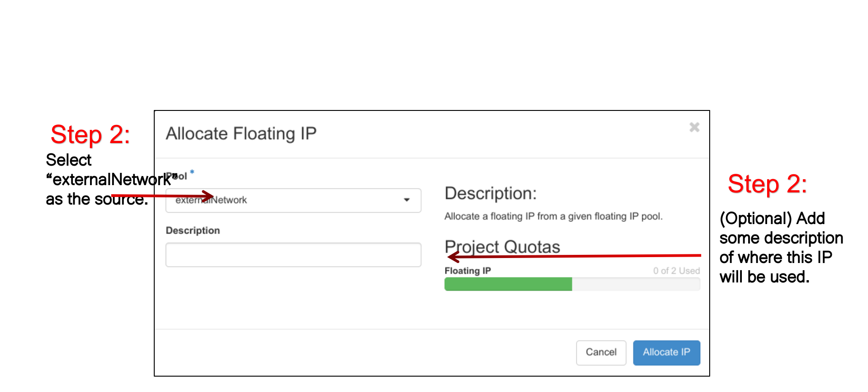The image size is (868, 392).
Task: Click the left red Step 2: annotation
Action: pos(90,134)
